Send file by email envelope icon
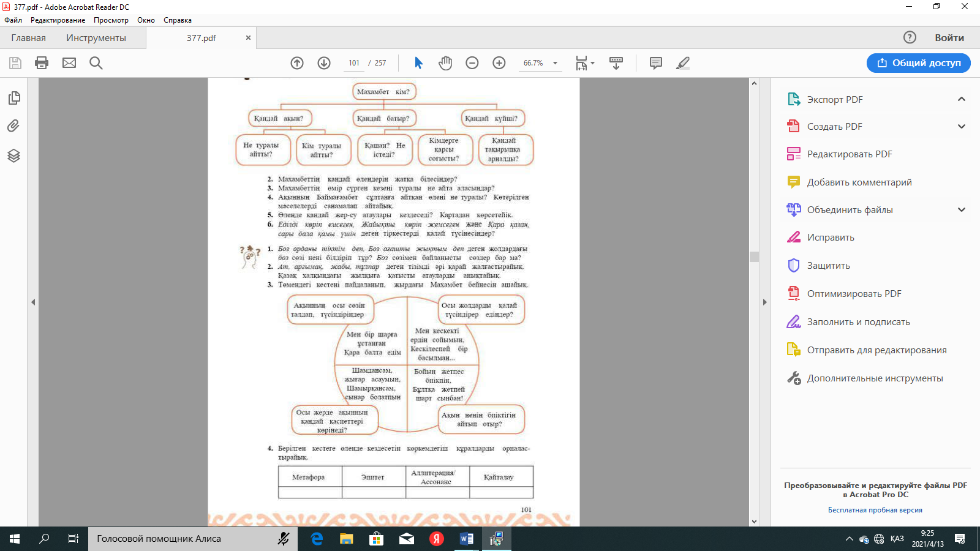Screen dimensions: 980x551 click(x=69, y=63)
